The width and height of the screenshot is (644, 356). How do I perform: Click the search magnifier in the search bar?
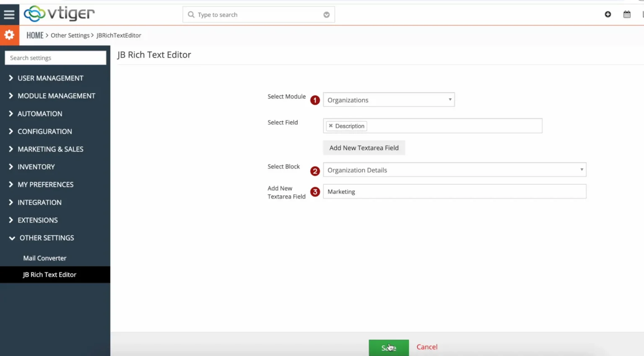(x=191, y=14)
